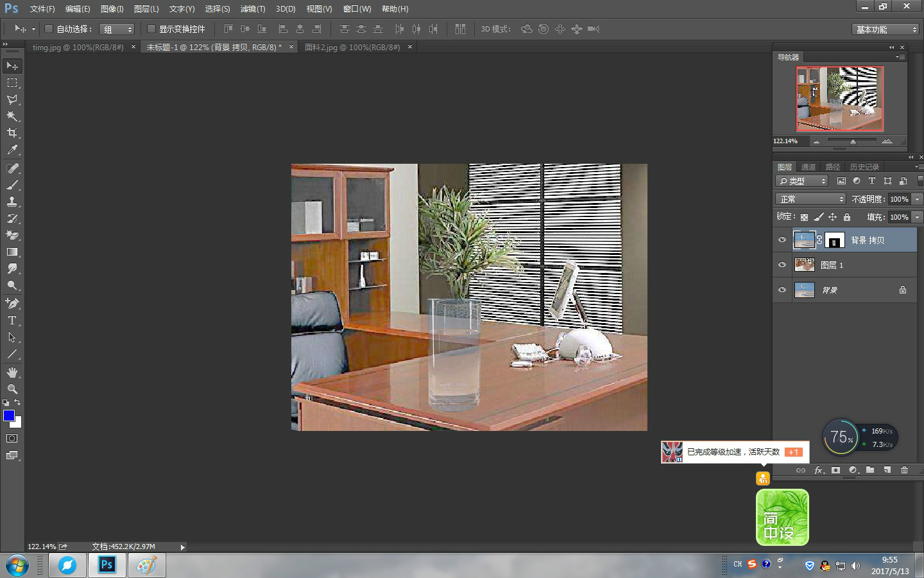Select the Pen tool
The height and width of the screenshot is (578, 924).
12,304
